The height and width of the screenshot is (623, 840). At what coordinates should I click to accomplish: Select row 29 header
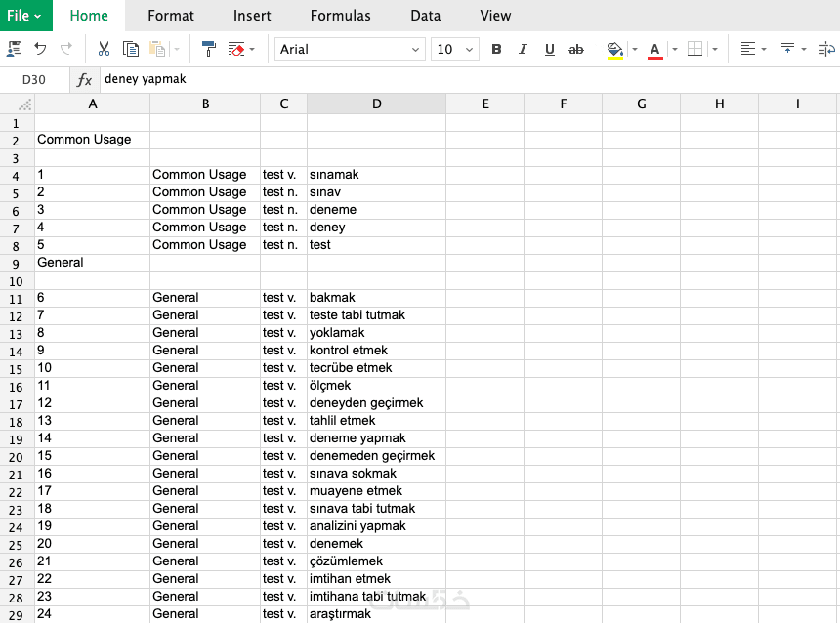(16, 615)
